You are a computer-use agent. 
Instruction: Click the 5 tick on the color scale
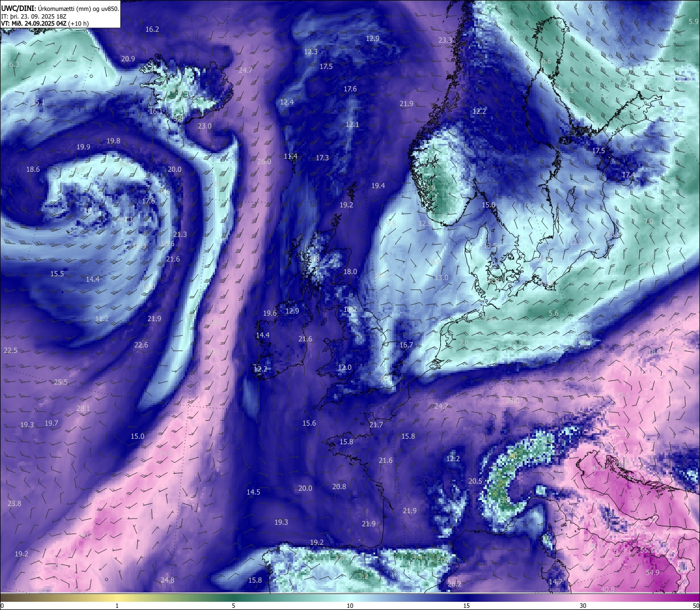(x=234, y=606)
